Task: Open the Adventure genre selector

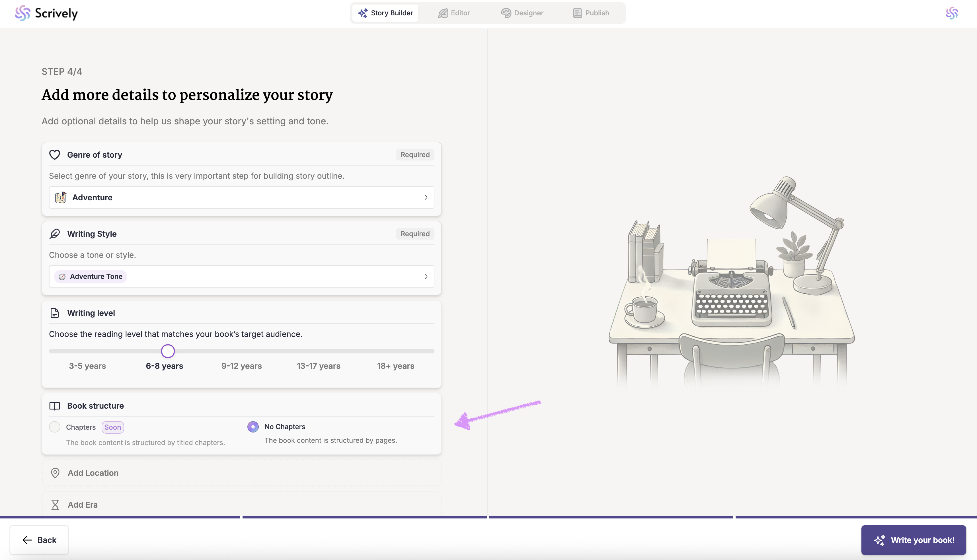Action: click(x=241, y=197)
